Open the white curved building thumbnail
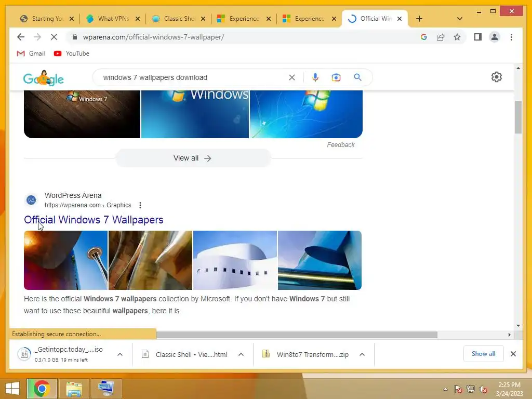The image size is (532, 399). coord(235,260)
